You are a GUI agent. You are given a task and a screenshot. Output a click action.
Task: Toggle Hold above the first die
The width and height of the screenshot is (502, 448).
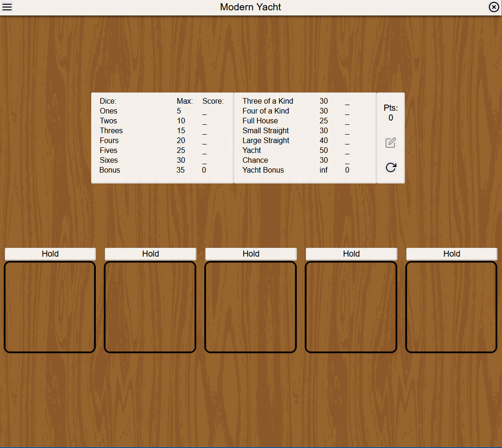pos(50,254)
